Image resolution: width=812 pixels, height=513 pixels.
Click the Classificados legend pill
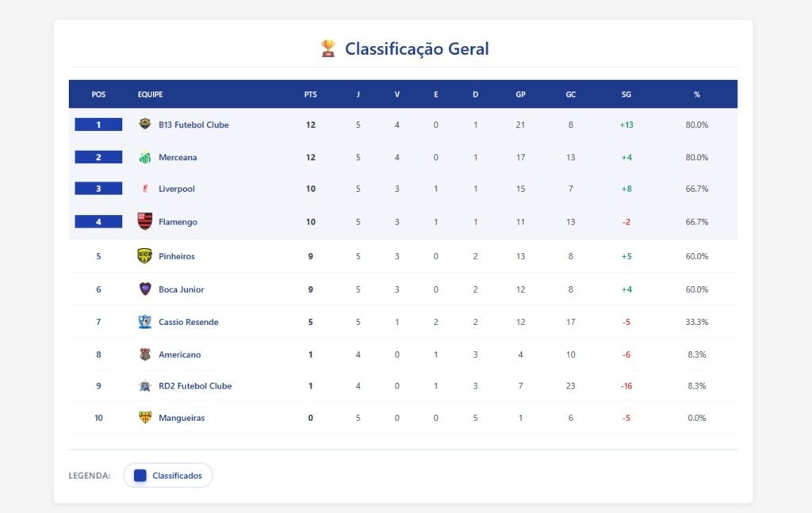[x=168, y=476]
